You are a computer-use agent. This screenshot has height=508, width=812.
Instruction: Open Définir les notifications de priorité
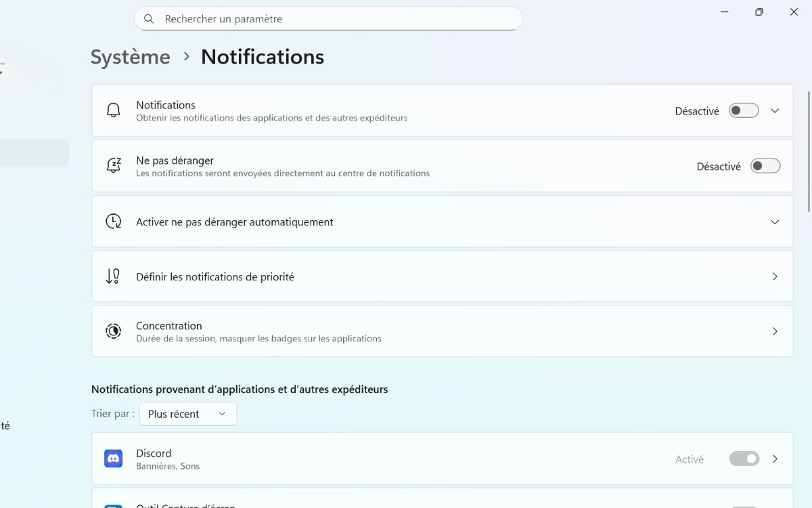(x=775, y=276)
